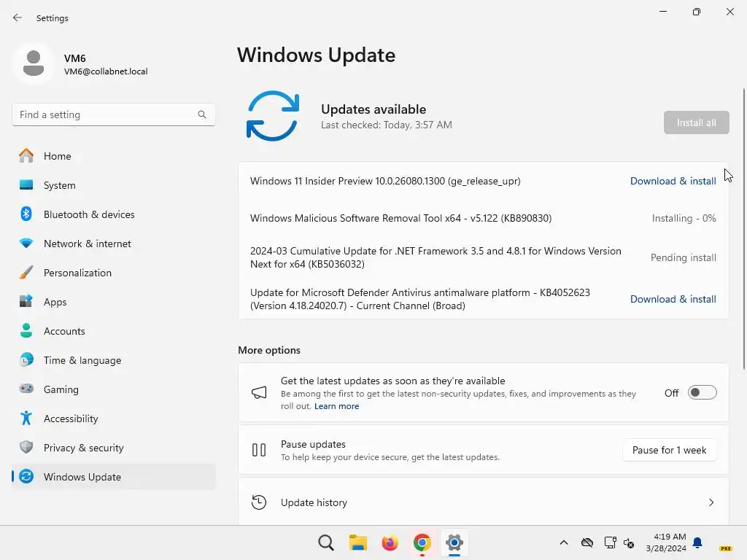
Task: Click the back arrow in Settings header
Action: [x=18, y=17]
